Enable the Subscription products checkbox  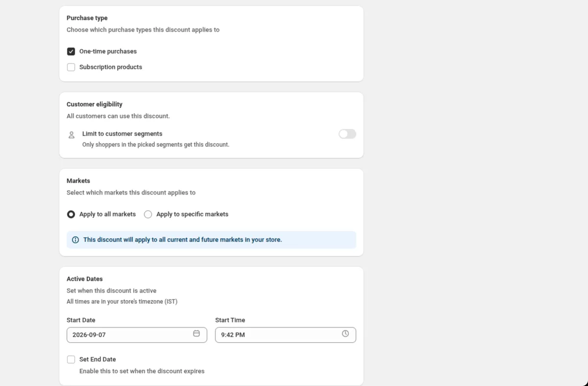click(71, 67)
